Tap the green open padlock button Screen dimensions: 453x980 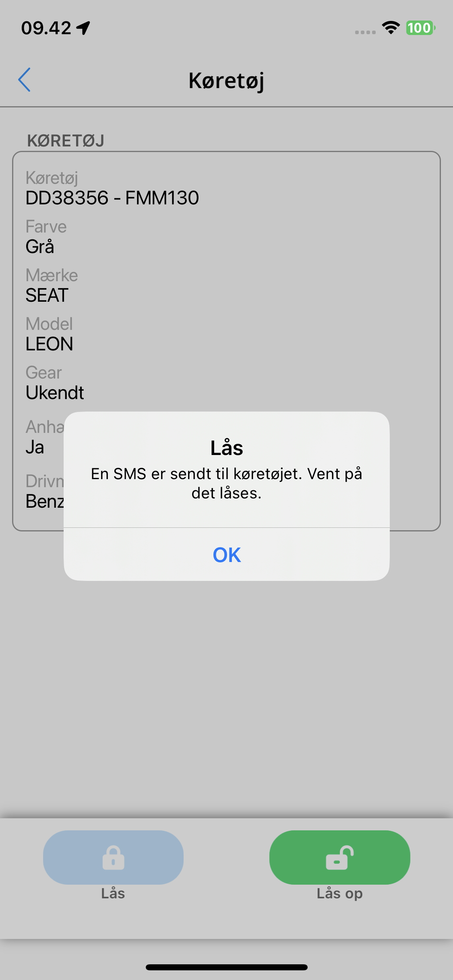click(x=339, y=857)
